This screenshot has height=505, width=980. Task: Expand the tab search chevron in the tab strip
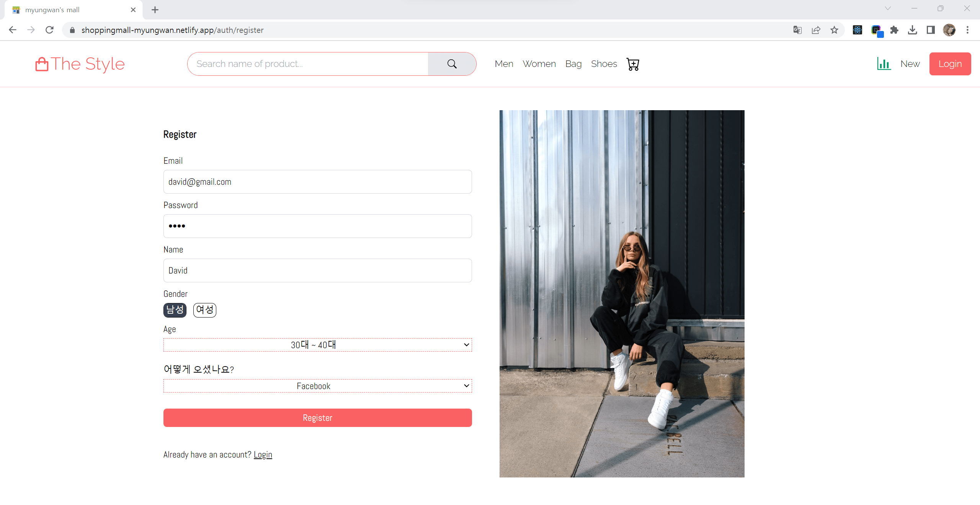pyautogui.click(x=887, y=8)
